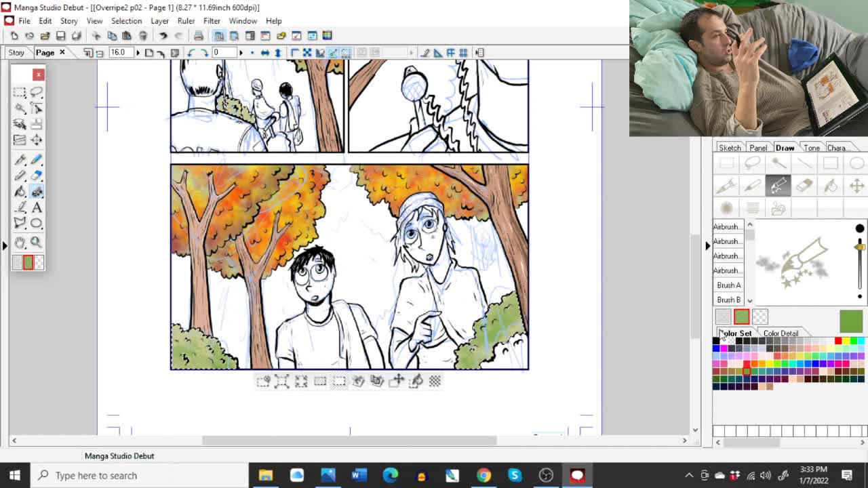The width and height of the screenshot is (868, 488).
Task: Select the fill bucket in Draw panel
Action: [x=831, y=185]
